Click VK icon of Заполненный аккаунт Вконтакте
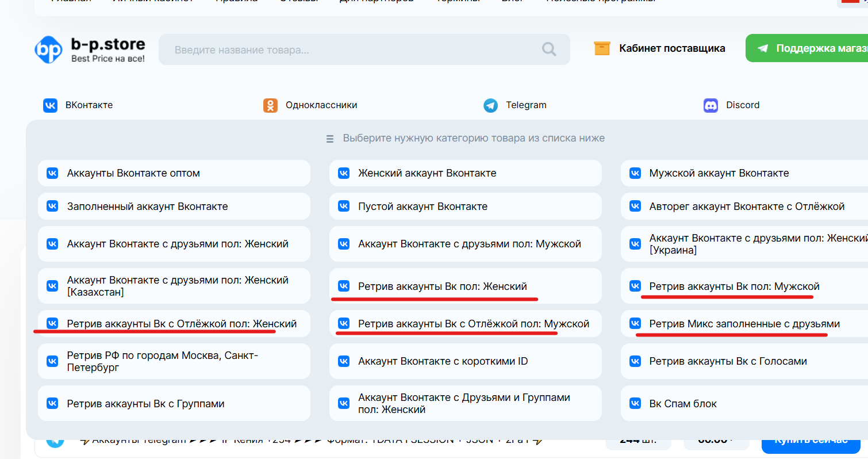The height and width of the screenshot is (459, 868). [x=52, y=206]
